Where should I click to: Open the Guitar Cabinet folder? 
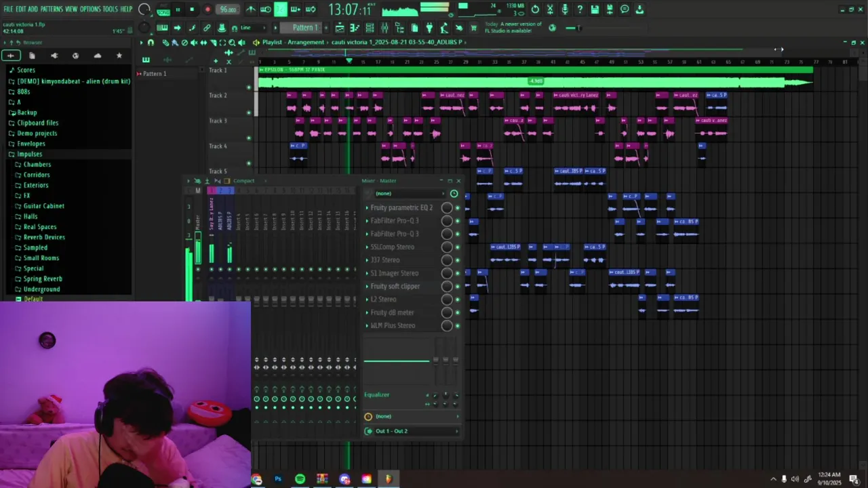point(44,206)
